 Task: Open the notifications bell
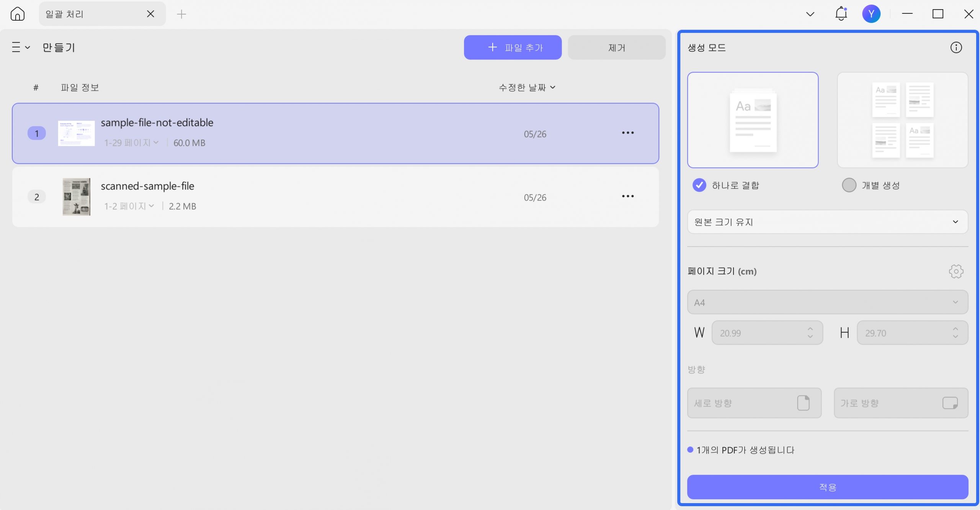[841, 14]
